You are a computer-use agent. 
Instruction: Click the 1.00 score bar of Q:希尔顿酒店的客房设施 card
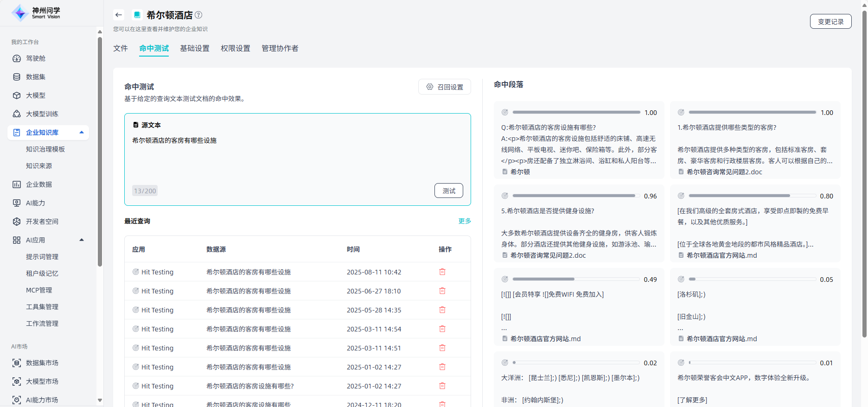(576, 112)
